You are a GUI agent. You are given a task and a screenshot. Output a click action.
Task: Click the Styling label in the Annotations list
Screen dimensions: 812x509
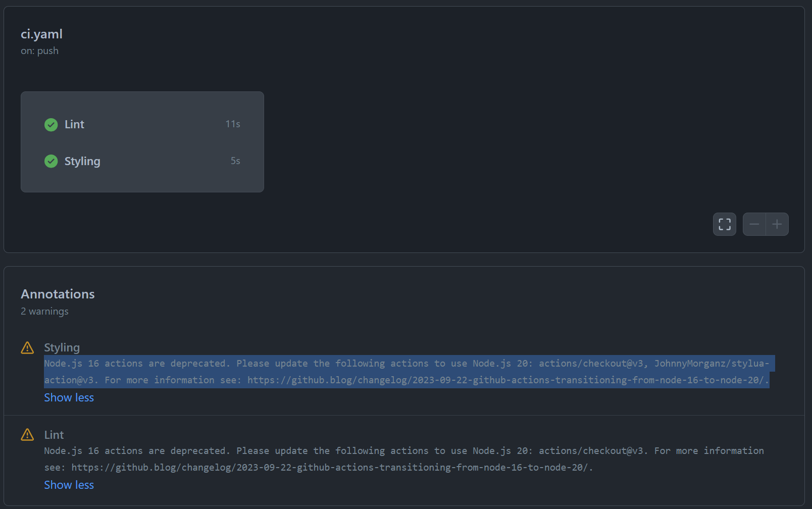[62, 347]
